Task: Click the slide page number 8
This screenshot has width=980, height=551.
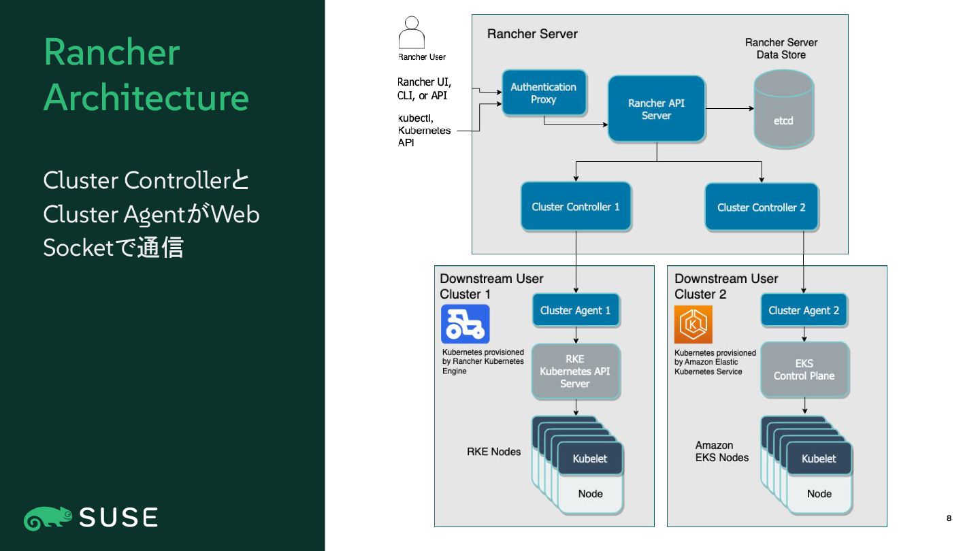Action: (x=949, y=519)
